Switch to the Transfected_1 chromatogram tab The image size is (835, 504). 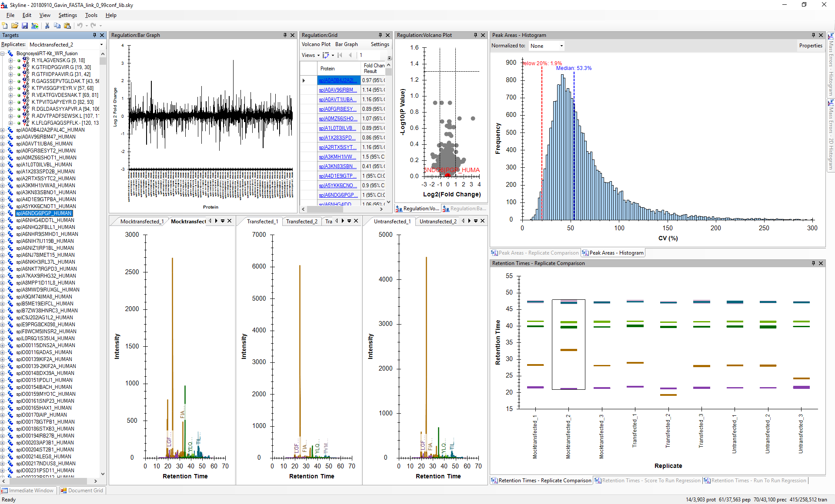pyautogui.click(x=262, y=222)
